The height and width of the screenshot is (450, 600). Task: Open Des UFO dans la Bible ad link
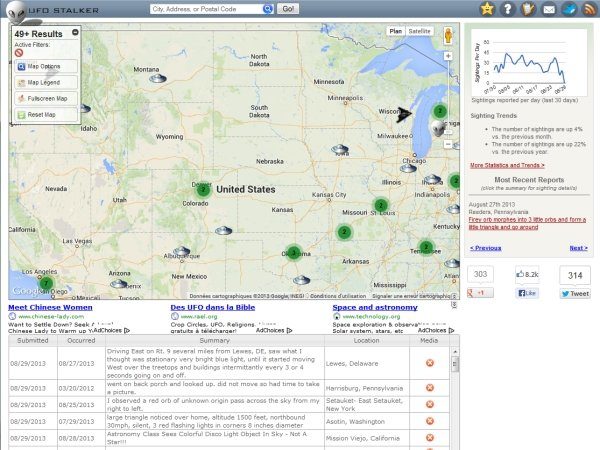[x=213, y=307]
